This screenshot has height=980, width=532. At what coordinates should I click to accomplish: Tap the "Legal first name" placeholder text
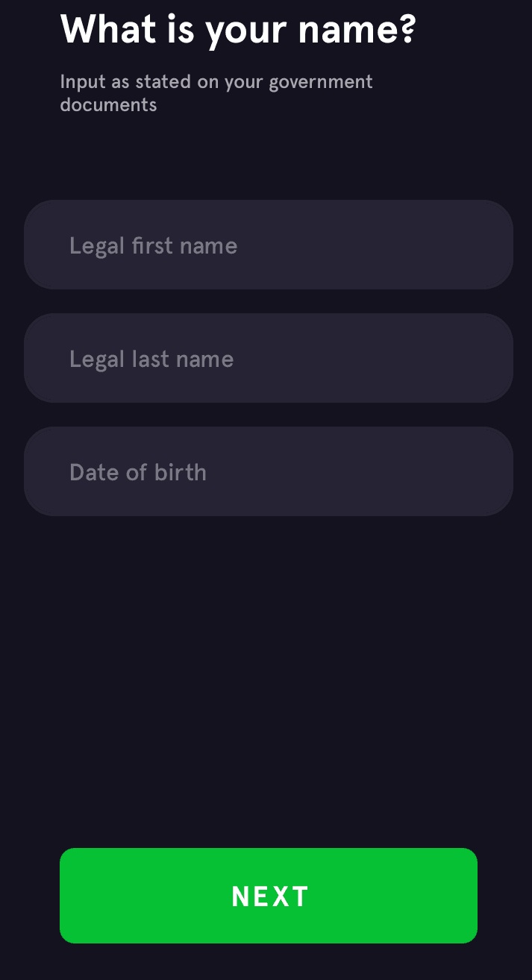153,246
